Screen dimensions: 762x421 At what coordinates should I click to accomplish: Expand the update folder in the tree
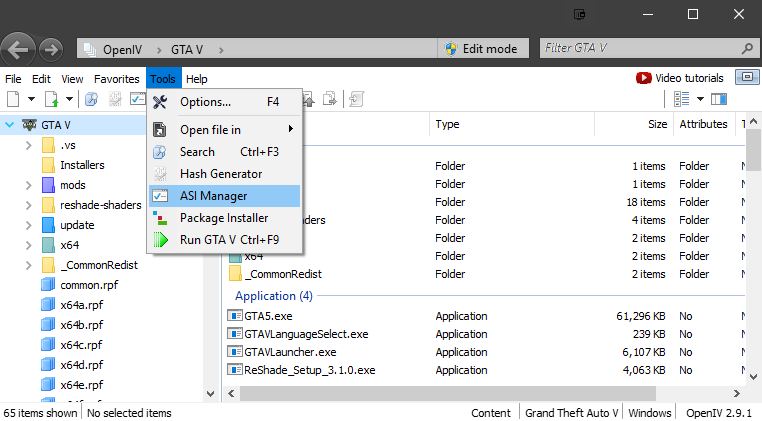tap(28, 225)
